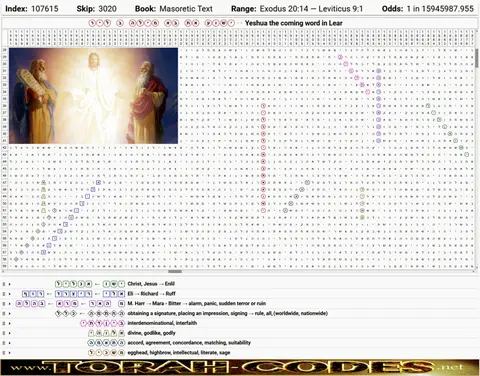This screenshot has height=376, width=480.
Task: Expand the 'divine, godlike, godly' row
Action: point(10,333)
